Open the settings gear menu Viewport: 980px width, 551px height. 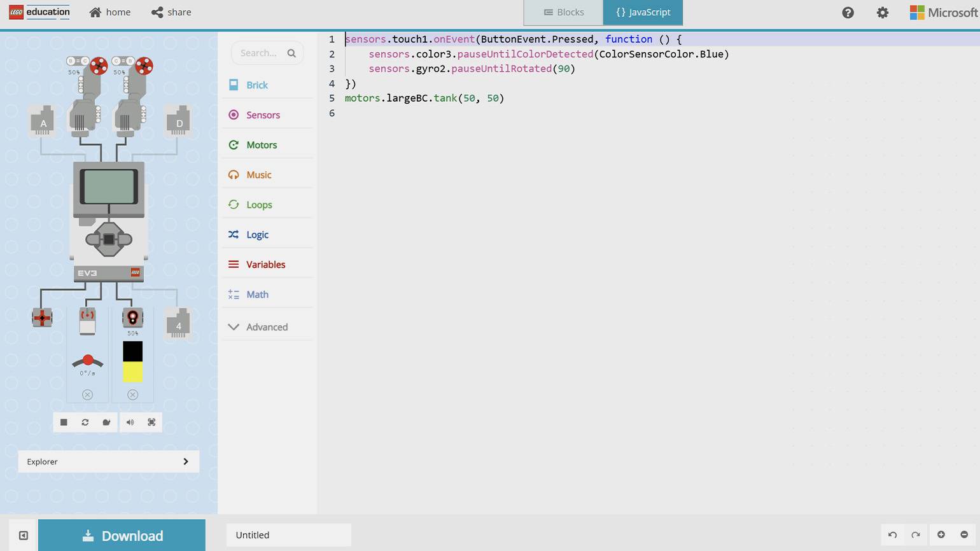(883, 13)
